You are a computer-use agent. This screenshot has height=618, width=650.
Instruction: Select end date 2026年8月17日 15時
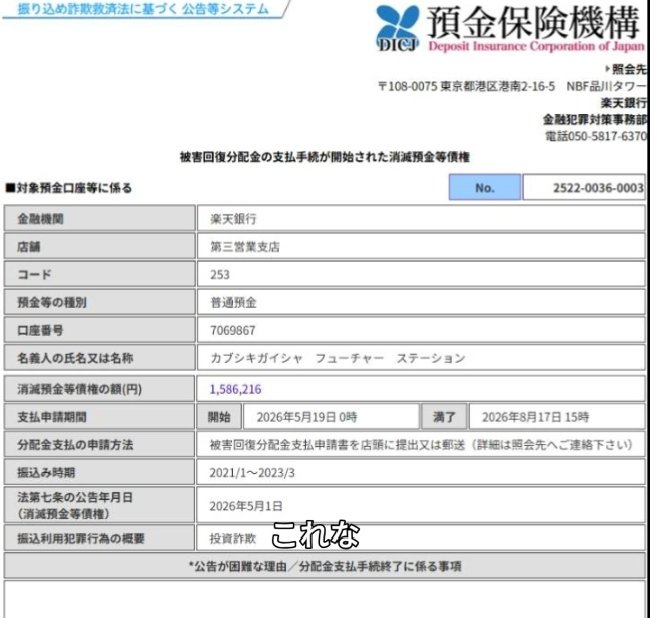point(535,417)
